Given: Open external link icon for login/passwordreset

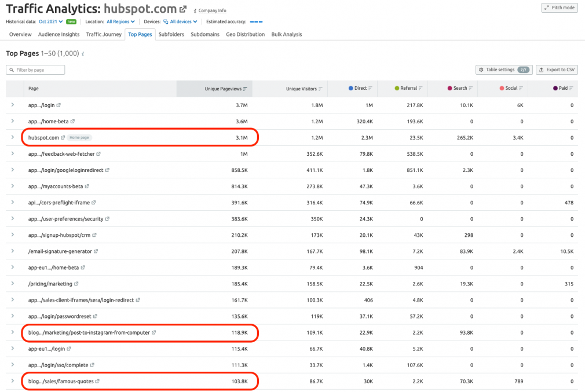Looking at the screenshot, I should [95, 316].
